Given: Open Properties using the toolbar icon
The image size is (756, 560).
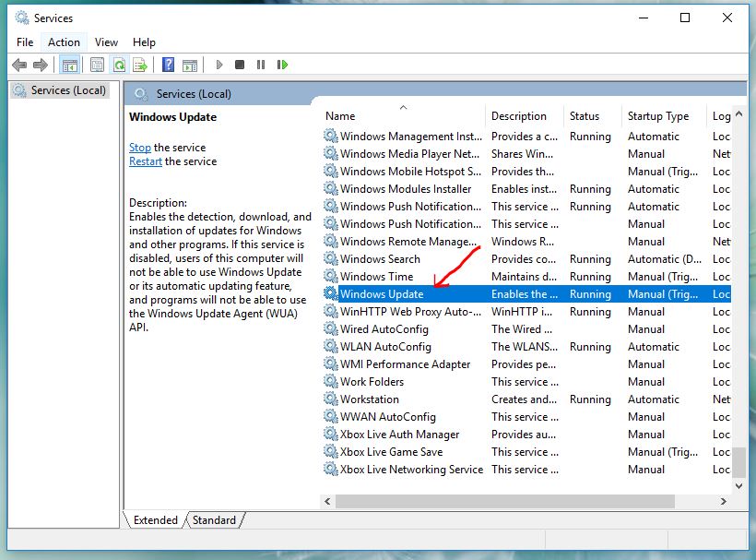Looking at the screenshot, I should pyautogui.click(x=97, y=65).
